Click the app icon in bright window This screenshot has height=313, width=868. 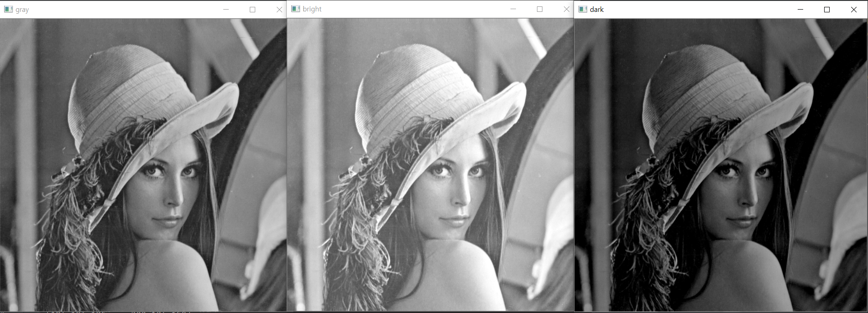point(295,9)
